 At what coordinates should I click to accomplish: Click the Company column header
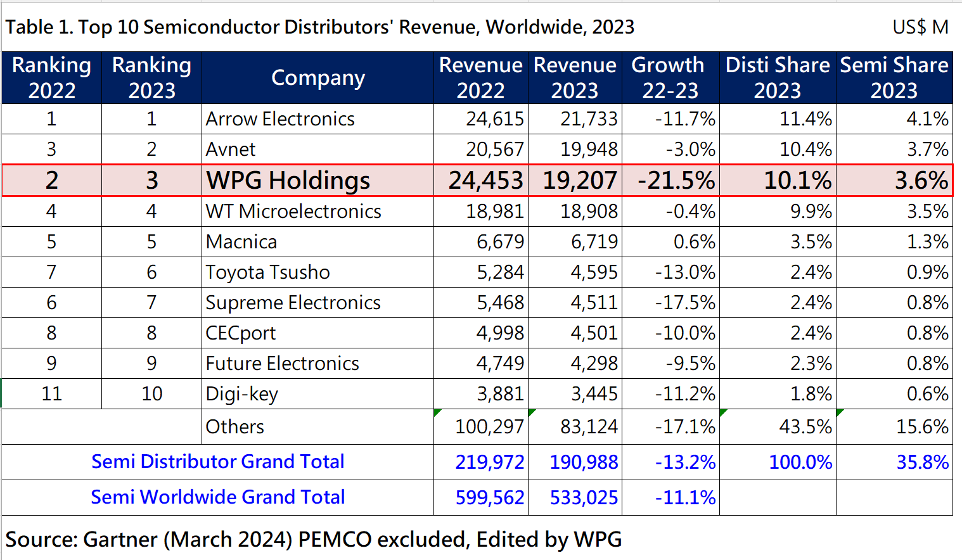pos(317,78)
